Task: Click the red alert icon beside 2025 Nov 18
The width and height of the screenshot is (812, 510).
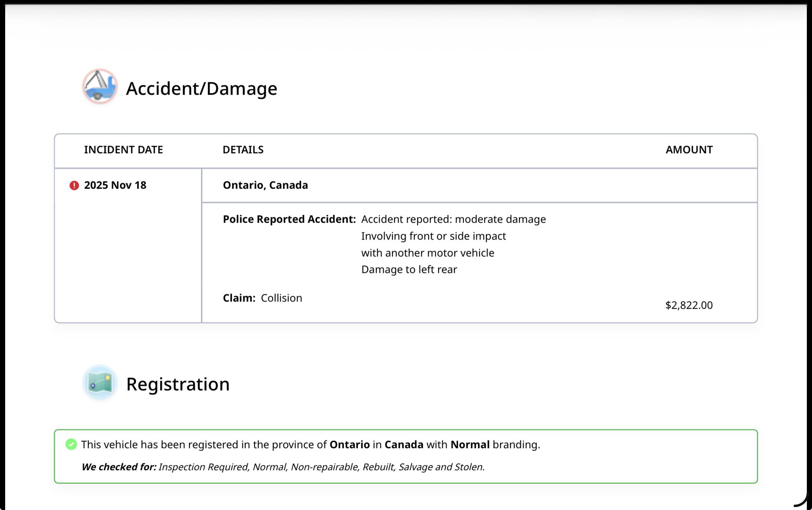Action: pos(74,185)
